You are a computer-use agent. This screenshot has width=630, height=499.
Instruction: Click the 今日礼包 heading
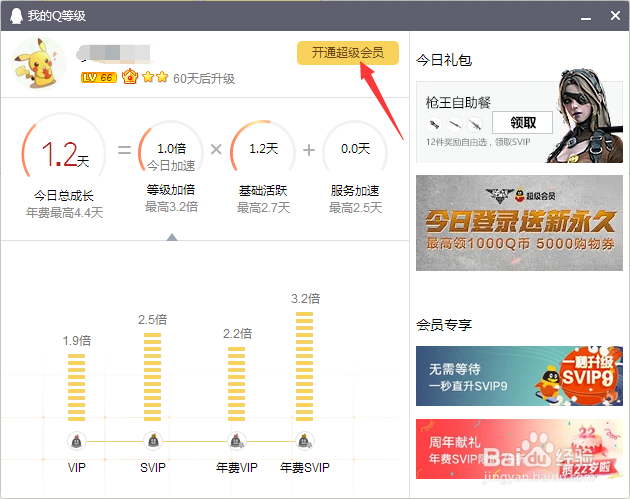444,60
